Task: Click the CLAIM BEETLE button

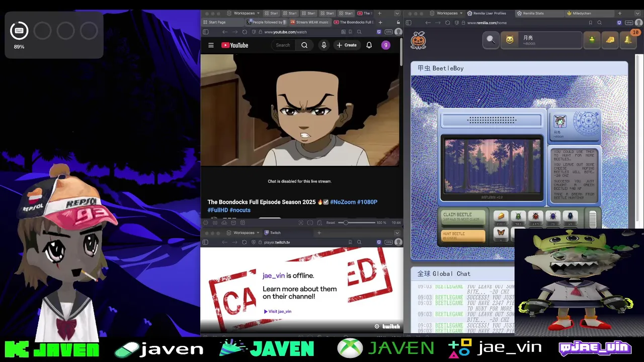Action: pyautogui.click(x=463, y=217)
